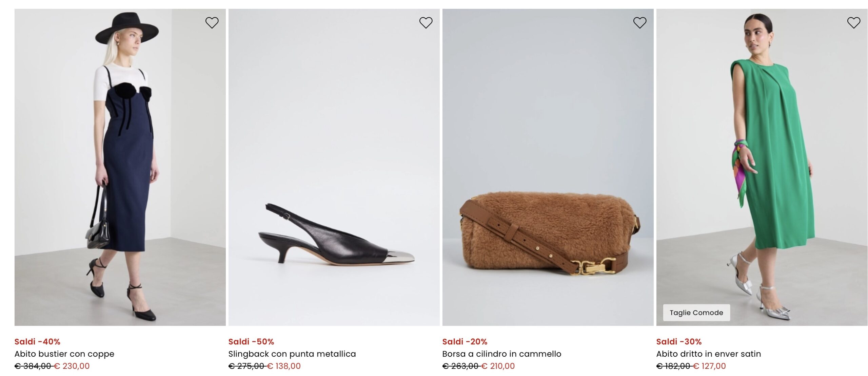
Task: Select the 'Saldi -30%' sale label
Action: tap(679, 342)
